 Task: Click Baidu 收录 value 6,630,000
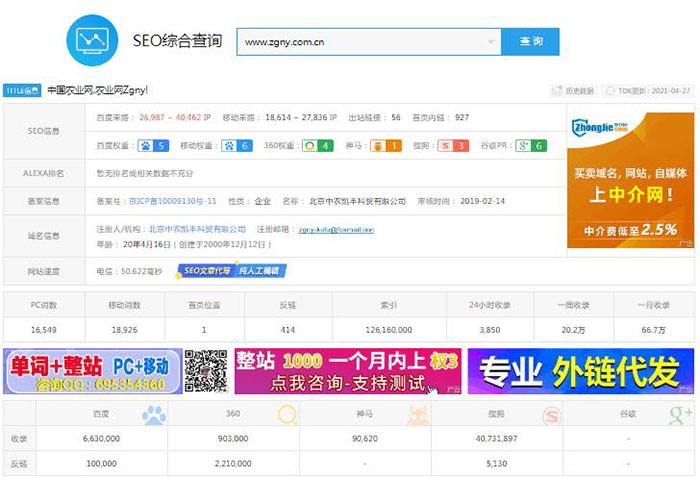[101, 439]
